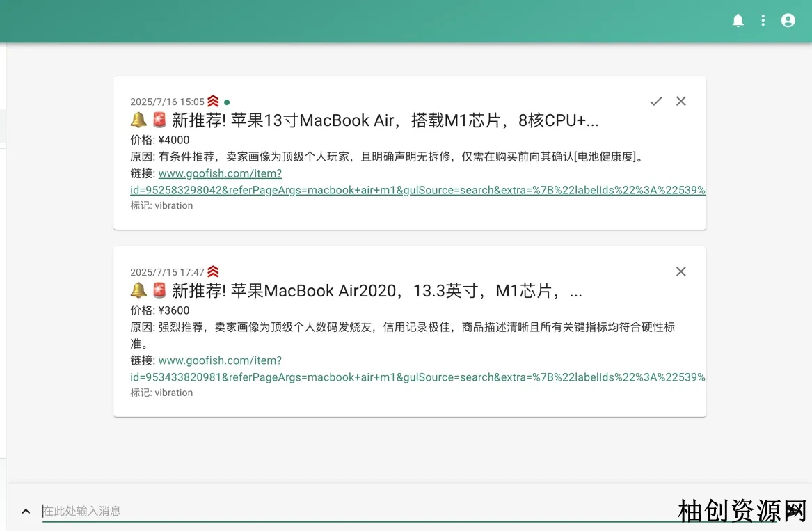Open the three-dot more options menu

point(763,21)
